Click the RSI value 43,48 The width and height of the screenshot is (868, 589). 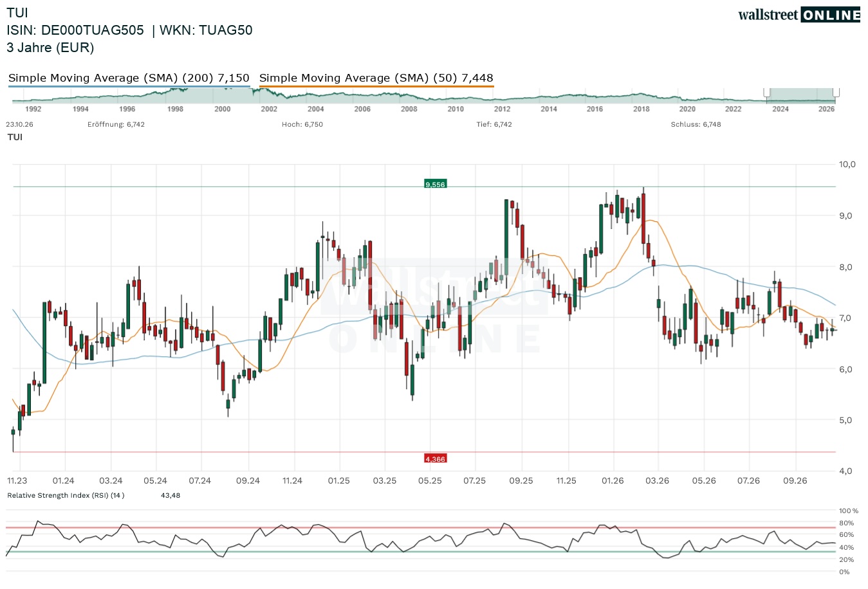[x=171, y=495]
